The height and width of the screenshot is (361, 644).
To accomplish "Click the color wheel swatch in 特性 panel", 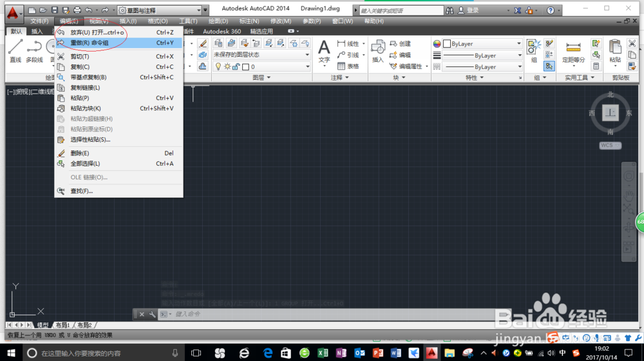I will 437,44.
